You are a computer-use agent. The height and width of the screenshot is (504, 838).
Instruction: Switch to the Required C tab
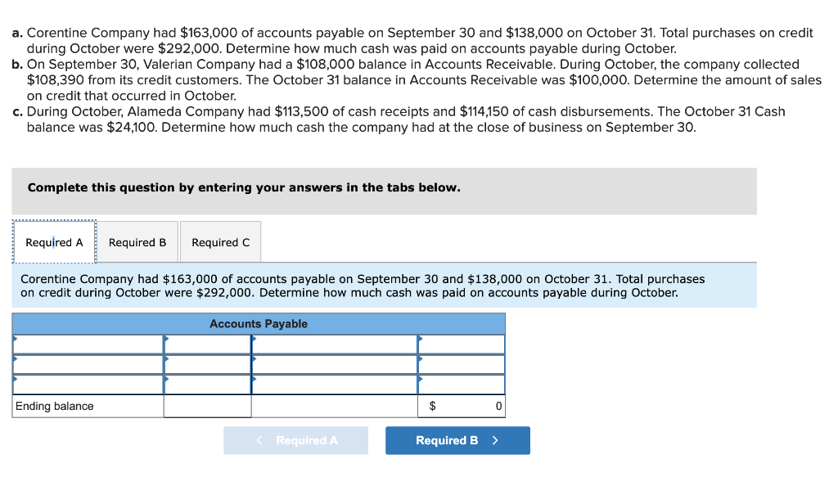[220, 241]
